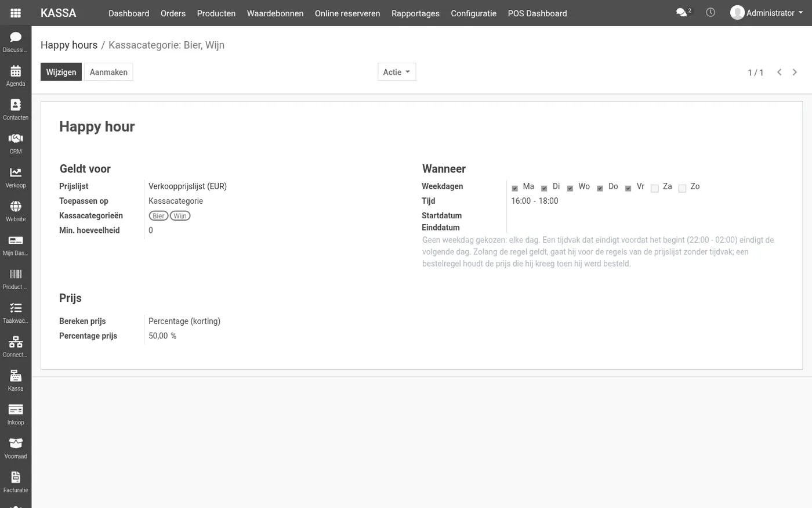The image size is (812, 508).
Task: Toggle the Ma weekday checkbox
Action: [514, 188]
